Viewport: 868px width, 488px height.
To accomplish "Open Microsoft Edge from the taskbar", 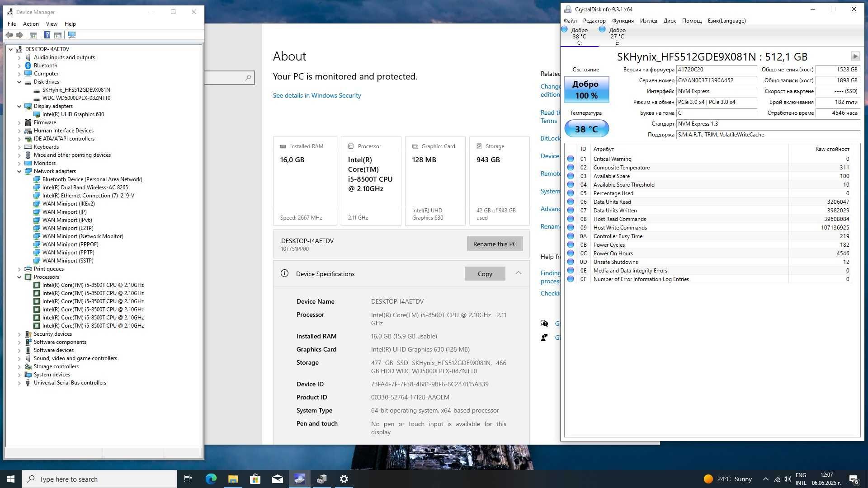I will tap(211, 479).
